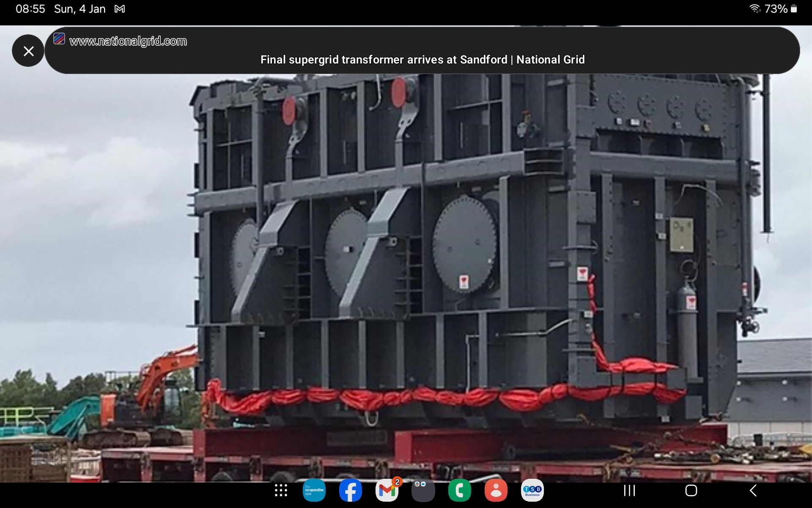
Task: Open Gmail with 2 unread badge
Action: click(387, 491)
